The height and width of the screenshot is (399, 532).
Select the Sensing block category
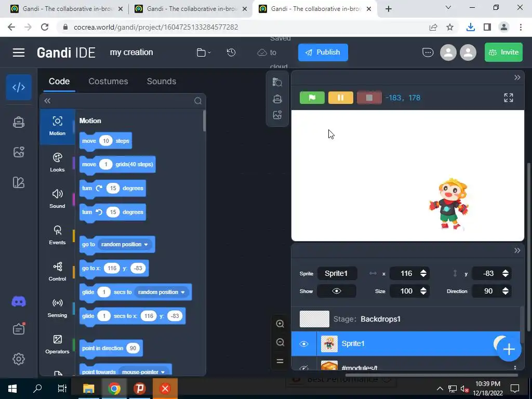point(57,308)
